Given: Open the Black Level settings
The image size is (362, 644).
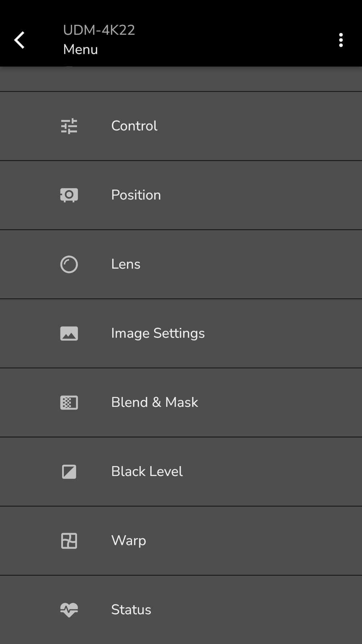Looking at the screenshot, I should click(147, 472).
